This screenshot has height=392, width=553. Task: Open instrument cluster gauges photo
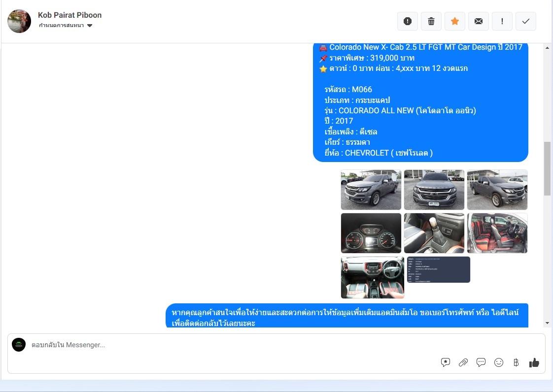click(371, 233)
